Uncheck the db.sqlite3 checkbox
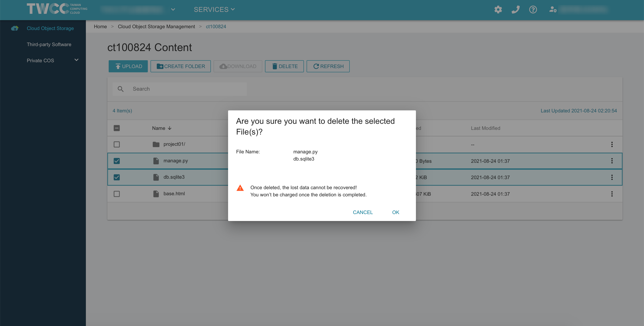The width and height of the screenshot is (644, 326). coord(117,177)
